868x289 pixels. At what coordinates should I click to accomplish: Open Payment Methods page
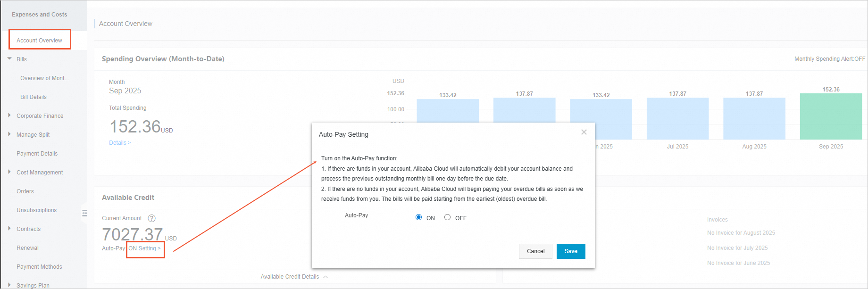pyautogui.click(x=39, y=267)
